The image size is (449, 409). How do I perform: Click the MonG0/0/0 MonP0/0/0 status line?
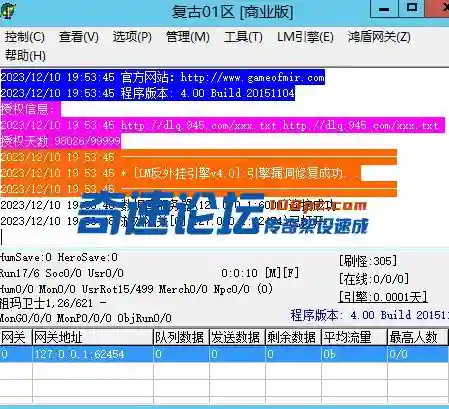(x=86, y=318)
